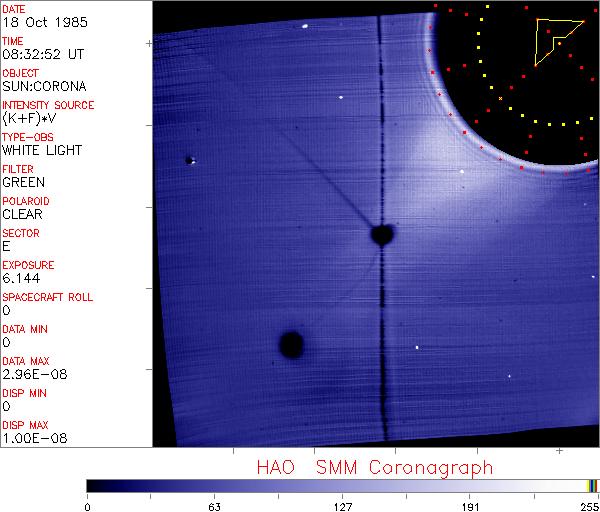Click the large dark circular blob at lower left
The image size is (600, 512).
(x=291, y=345)
